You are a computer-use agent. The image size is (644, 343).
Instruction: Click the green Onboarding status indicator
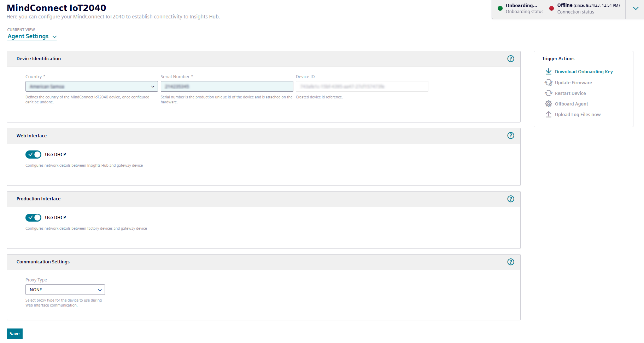pos(500,8)
